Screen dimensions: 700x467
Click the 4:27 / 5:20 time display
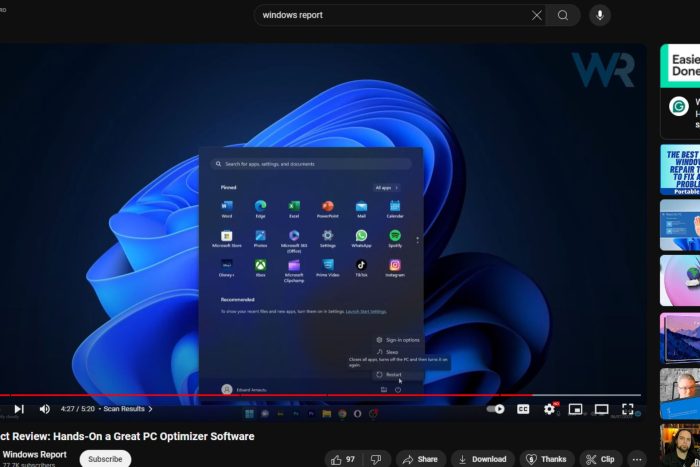[x=78, y=409]
